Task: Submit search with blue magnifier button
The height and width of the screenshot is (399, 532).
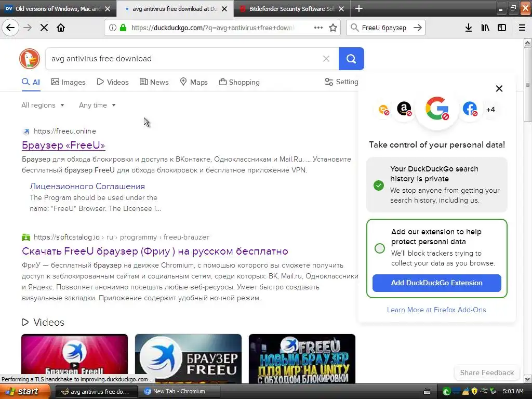Action: coord(351,59)
